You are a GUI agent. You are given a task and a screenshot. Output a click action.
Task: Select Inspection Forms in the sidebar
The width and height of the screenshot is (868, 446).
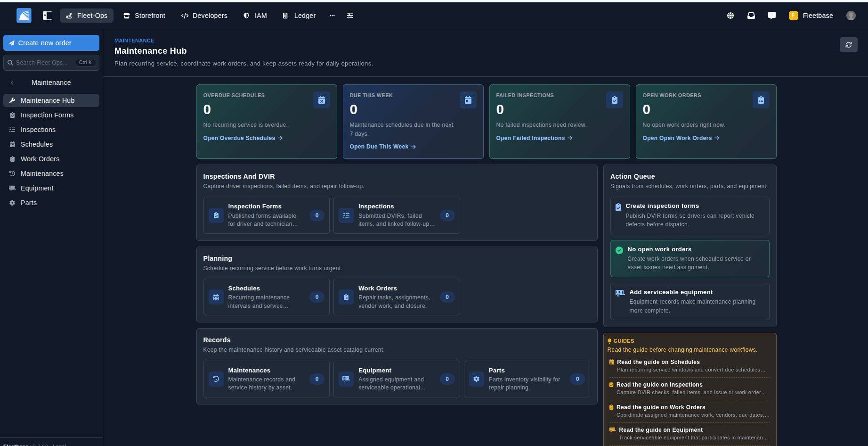click(51, 115)
